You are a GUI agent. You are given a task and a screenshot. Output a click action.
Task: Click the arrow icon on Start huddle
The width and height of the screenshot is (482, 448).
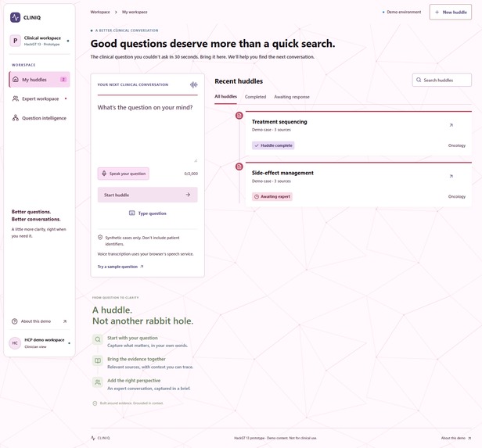(188, 195)
